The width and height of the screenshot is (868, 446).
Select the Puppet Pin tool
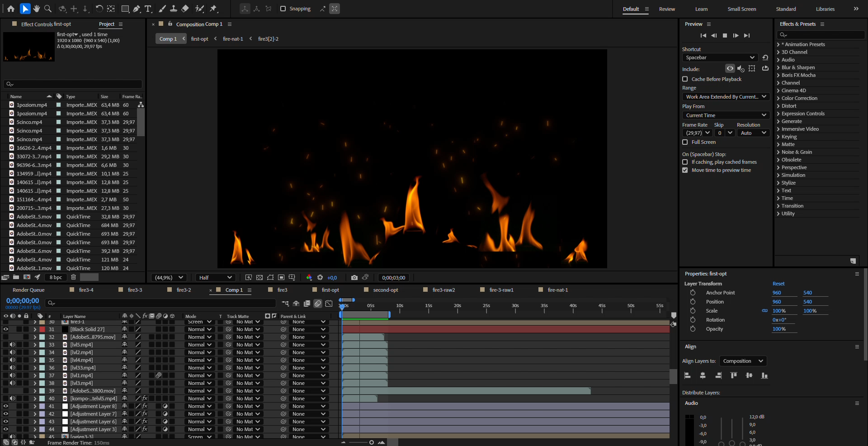[x=214, y=9]
